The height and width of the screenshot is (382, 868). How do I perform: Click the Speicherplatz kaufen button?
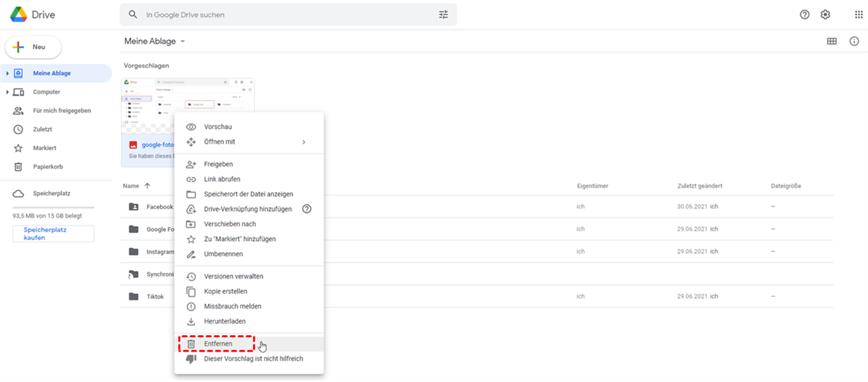coord(53,234)
